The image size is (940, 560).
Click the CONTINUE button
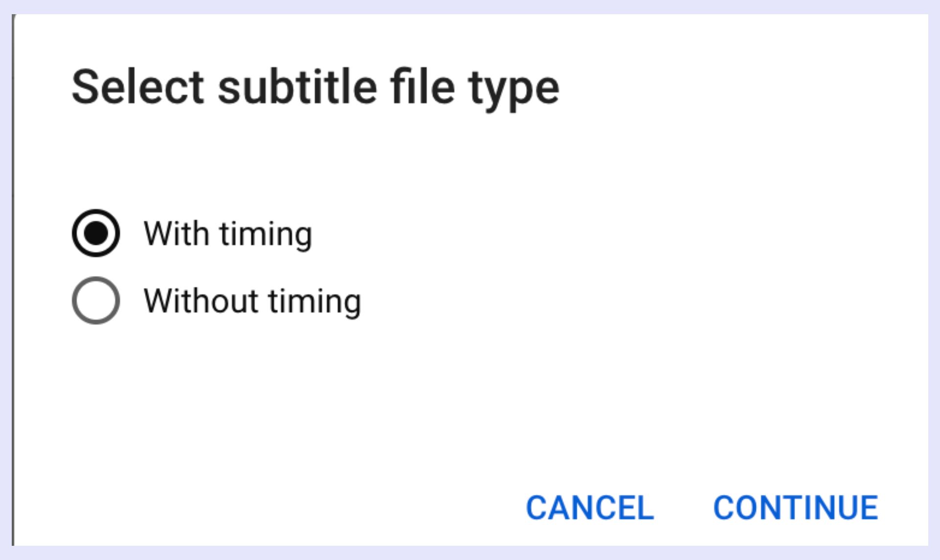(x=796, y=508)
